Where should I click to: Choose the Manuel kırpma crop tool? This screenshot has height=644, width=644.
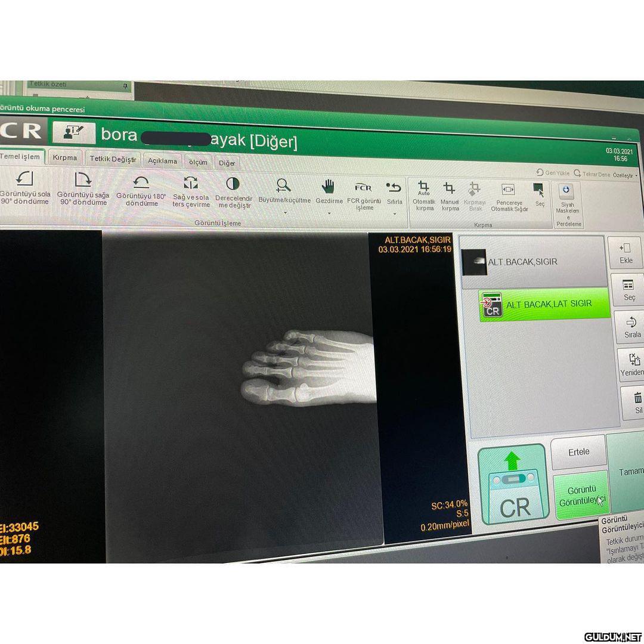tap(450, 189)
